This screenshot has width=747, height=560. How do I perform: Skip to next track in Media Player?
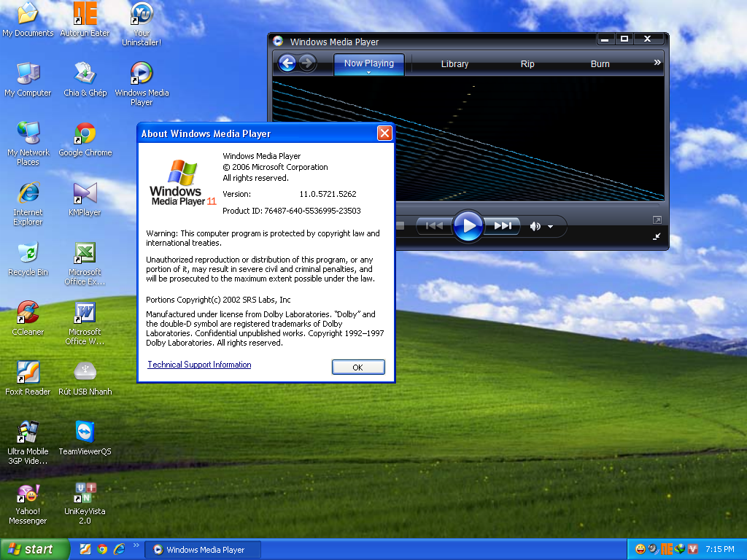[502, 226]
